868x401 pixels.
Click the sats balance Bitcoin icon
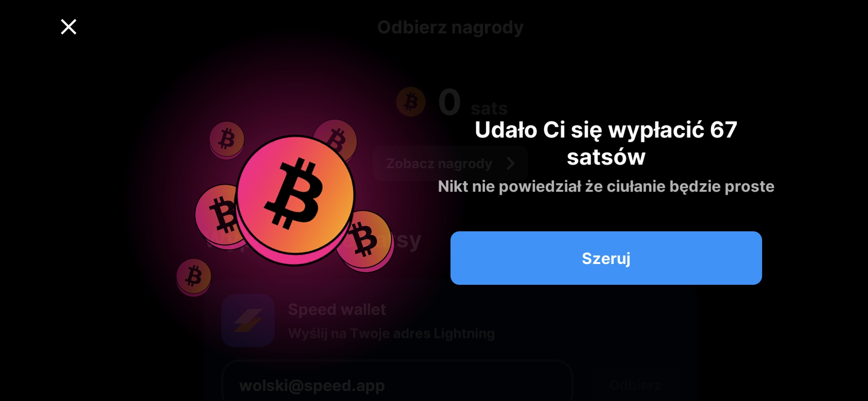pyautogui.click(x=411, y=102)
